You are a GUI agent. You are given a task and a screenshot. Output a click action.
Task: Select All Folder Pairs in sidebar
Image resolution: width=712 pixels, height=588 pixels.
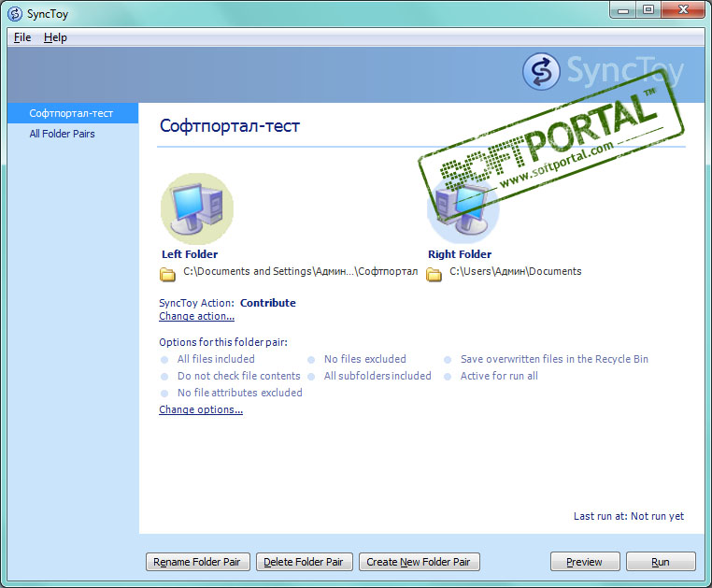[63, 134]
